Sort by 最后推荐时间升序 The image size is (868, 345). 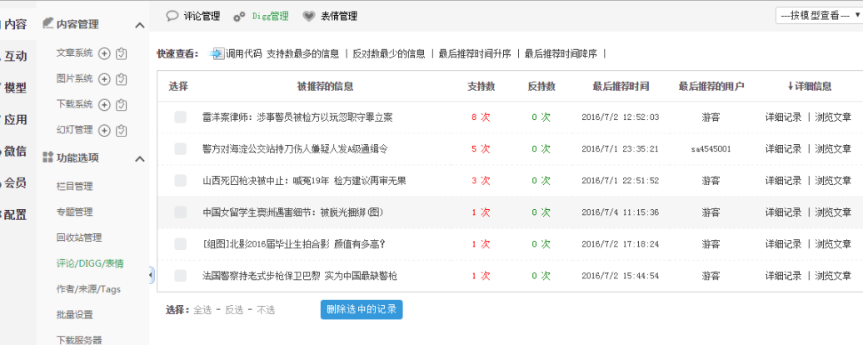tap(475, 54)
